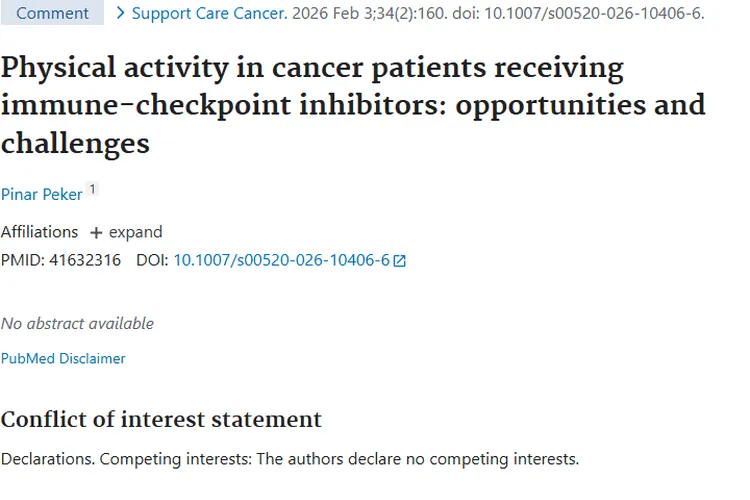750x500 pixels.
Task: Open the PubMed Disclaimer link
Action: [x=63, y=358]
